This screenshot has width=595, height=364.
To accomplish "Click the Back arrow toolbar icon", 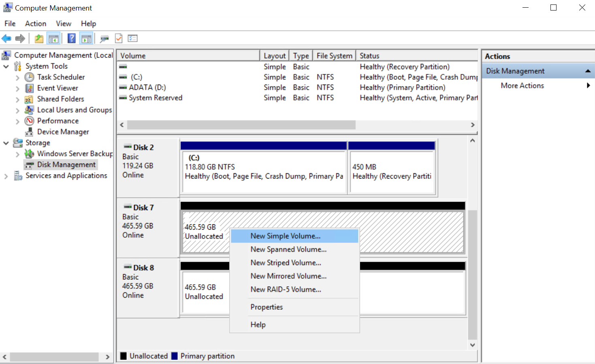I will click(x=6, y=38).
